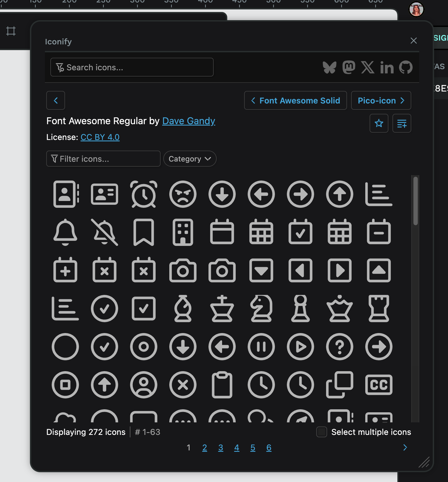The image size is (448, 482).
Task: Choose the dot circle icon
Action: pyautogui.click(x=144, y=347)
